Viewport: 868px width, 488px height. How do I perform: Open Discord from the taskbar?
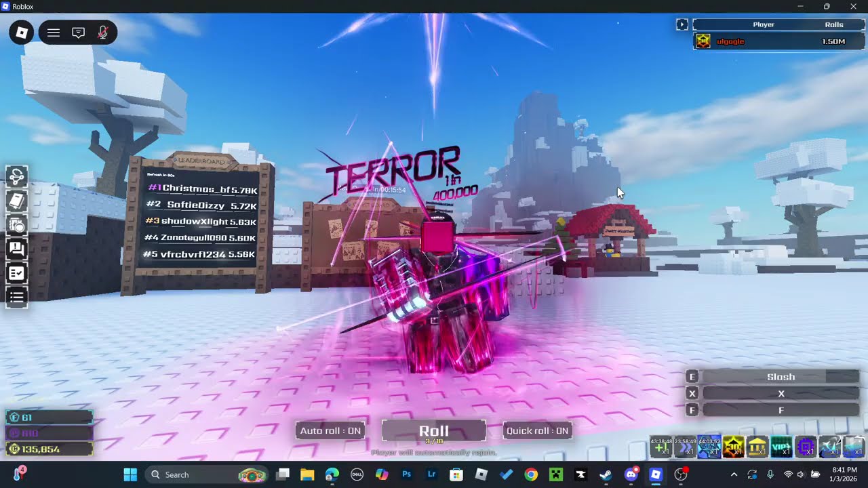631,474
